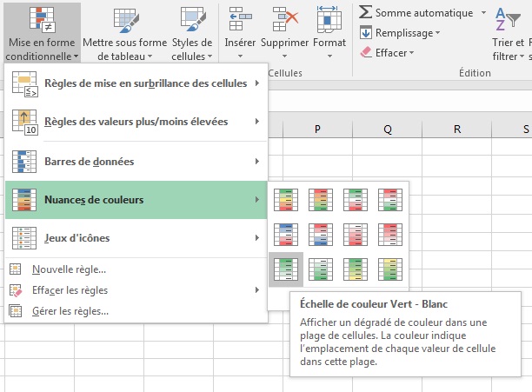Click the Effacer les règles icon

pyautogui.click(x=16, y=290)
